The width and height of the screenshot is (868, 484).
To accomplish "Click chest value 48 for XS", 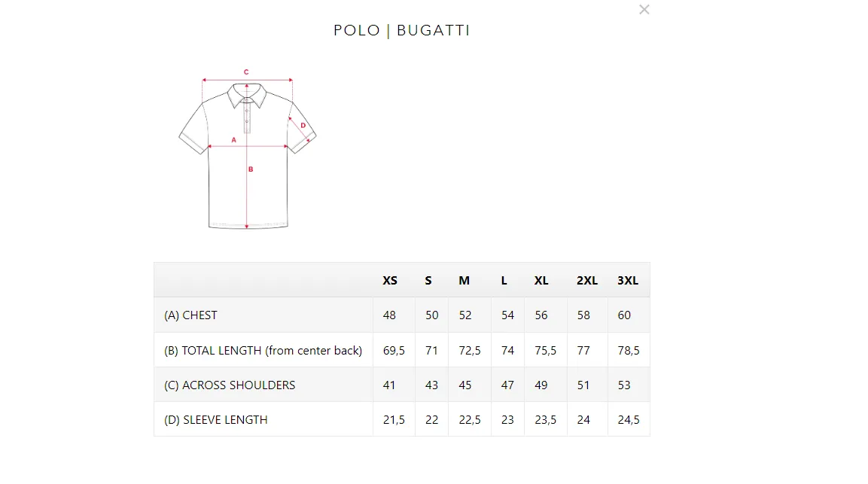I will [x=389, y=315].
